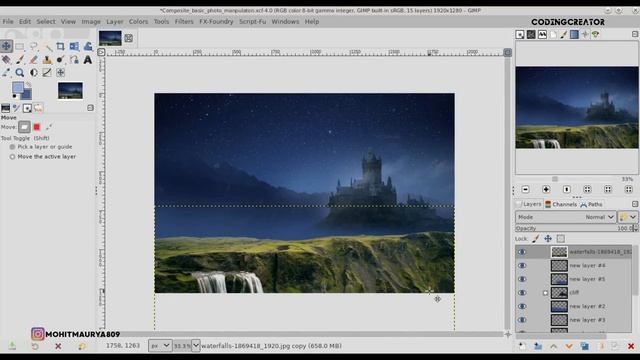This screenshot has height=360, width=640.
Task: Switch to the Channels tab
Action: [x=561, y=204]
